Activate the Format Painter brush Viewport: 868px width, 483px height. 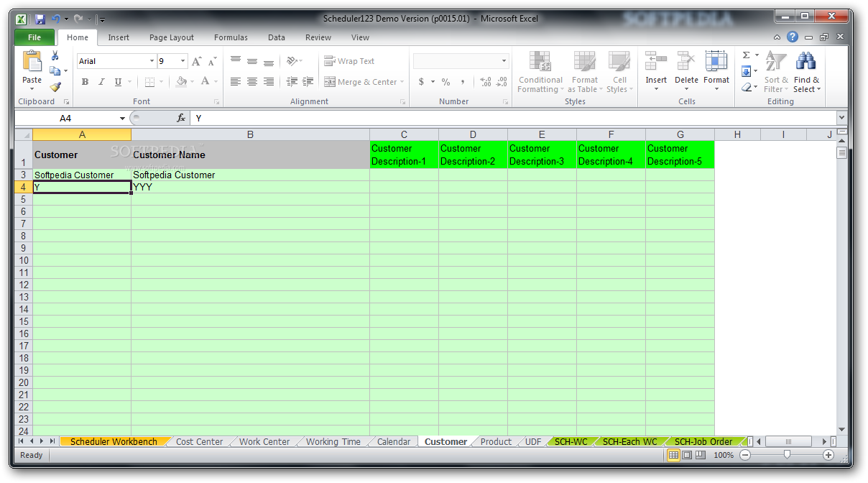coord(55,87)
